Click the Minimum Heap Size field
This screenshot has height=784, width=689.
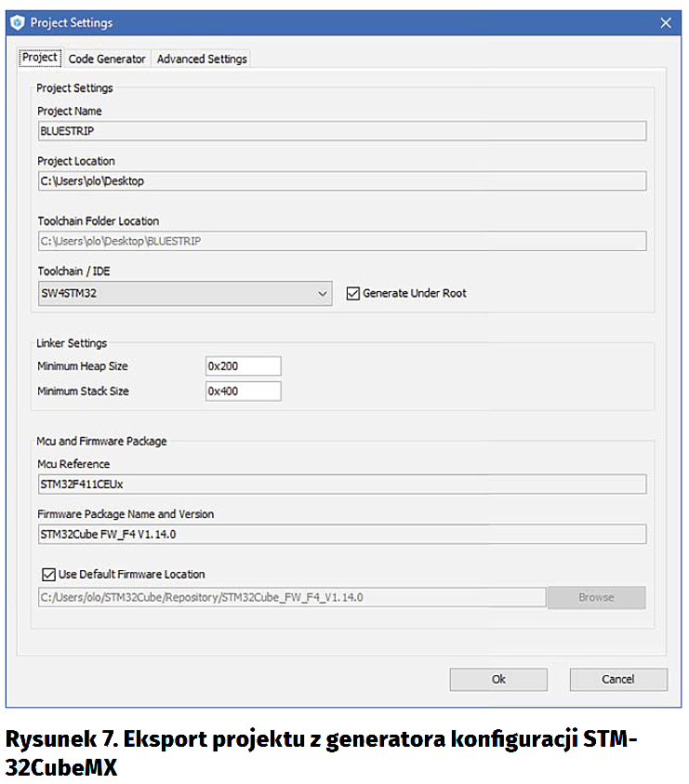(x=243, y=366)
